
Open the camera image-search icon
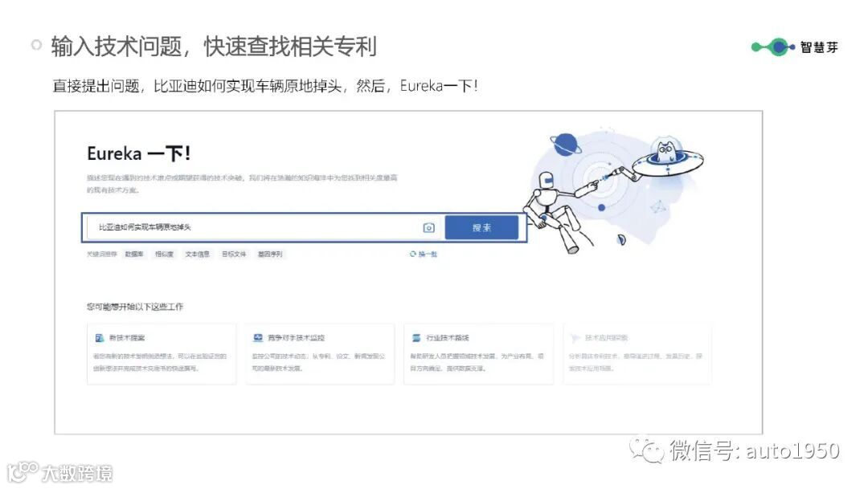tap(429, 227)
